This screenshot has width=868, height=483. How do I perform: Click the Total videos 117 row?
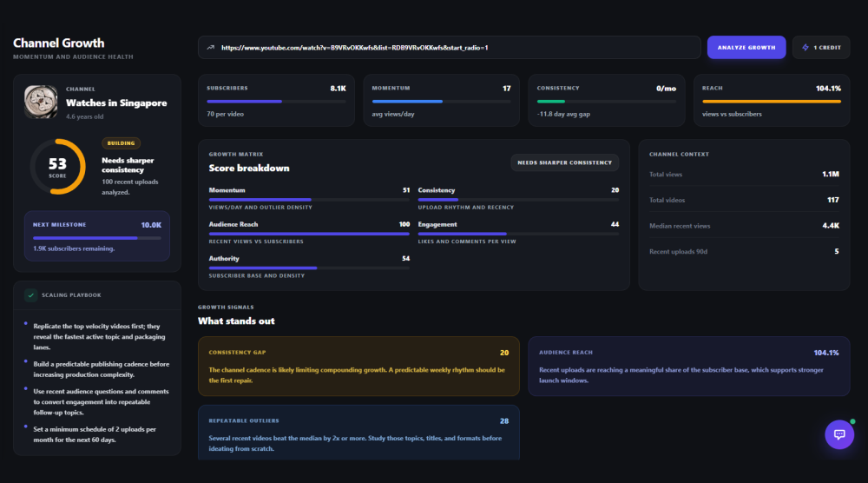click(x=744, y=200)
